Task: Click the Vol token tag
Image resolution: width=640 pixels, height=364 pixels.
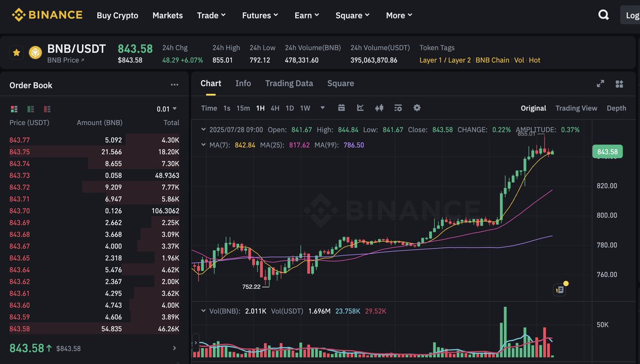Action: (519, 60)
